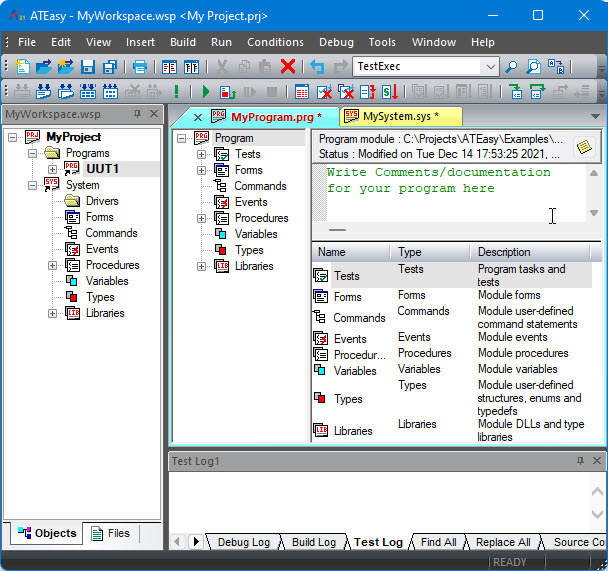608x571 pixels.
Task: Expand the Tests node in the Program tree
Action: 202,154
